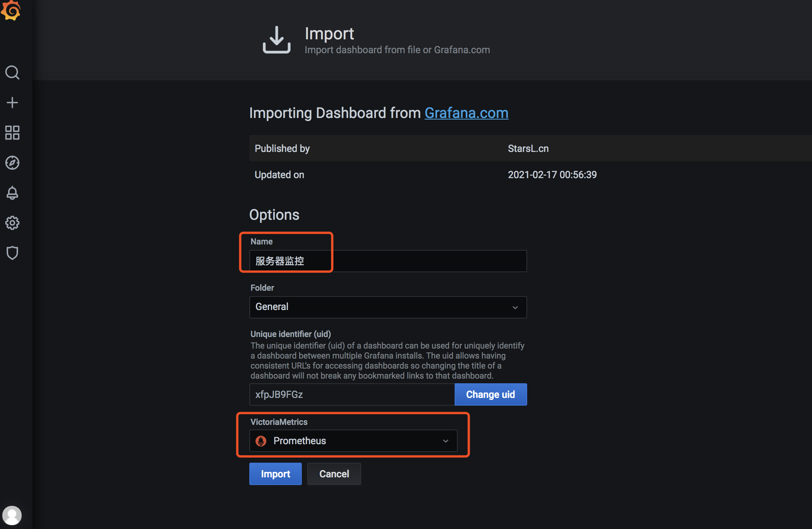812x529 pixels.
Task: Open the Prometheus data source dropdown
Action: [354, 441]
